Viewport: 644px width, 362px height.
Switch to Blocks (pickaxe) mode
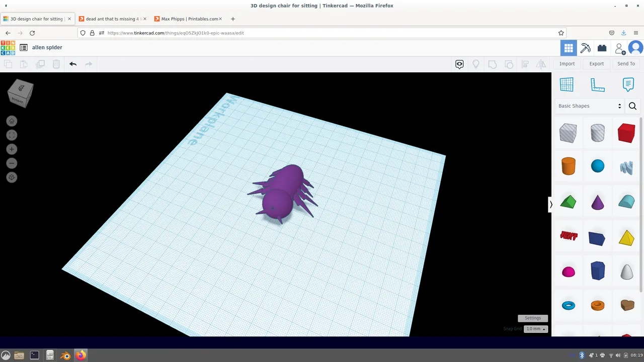(585, 48)
